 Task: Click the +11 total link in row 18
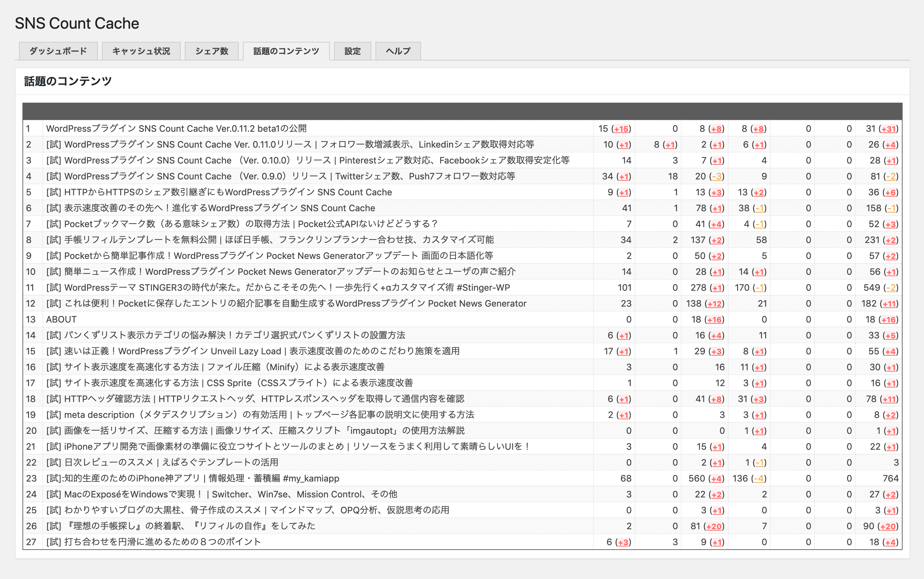click(x=888, y=399)
